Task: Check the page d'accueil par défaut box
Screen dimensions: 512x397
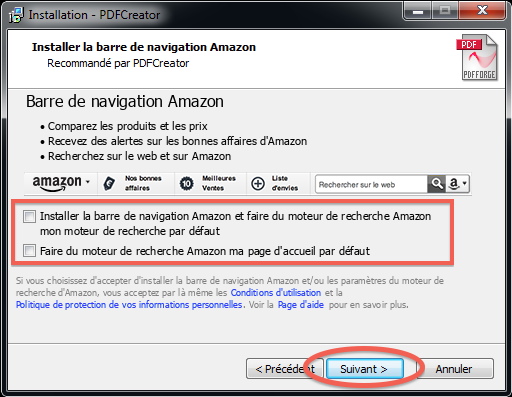Action: click(x=29, y=250)
